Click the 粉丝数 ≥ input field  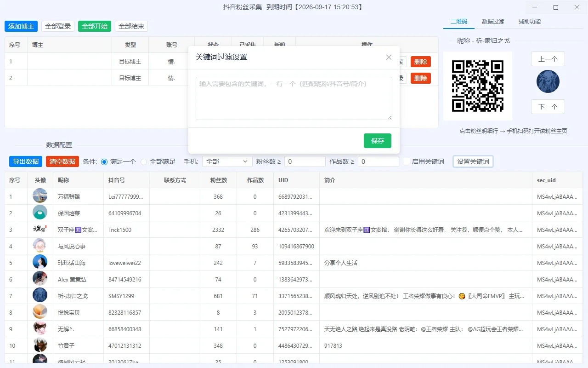[305, 161]
